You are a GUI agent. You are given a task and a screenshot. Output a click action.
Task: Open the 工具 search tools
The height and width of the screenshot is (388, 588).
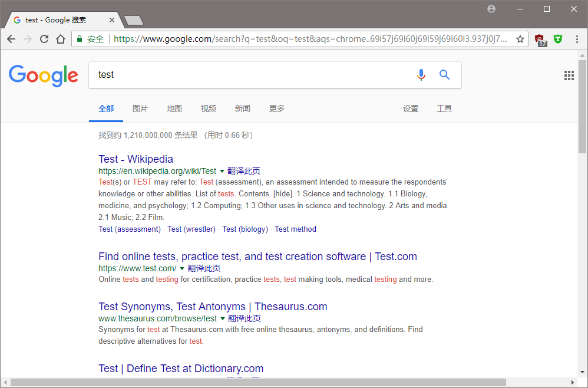click(x=444, y=109)
